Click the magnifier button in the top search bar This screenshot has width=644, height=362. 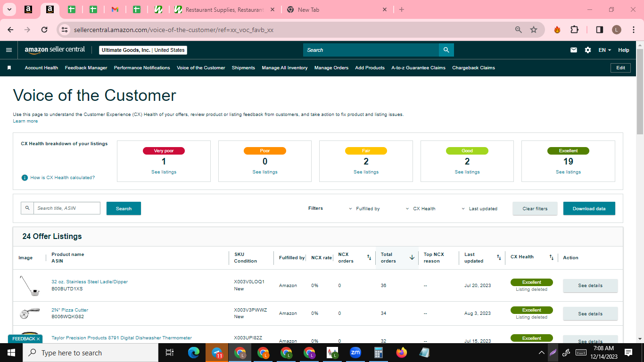(446, 50)
